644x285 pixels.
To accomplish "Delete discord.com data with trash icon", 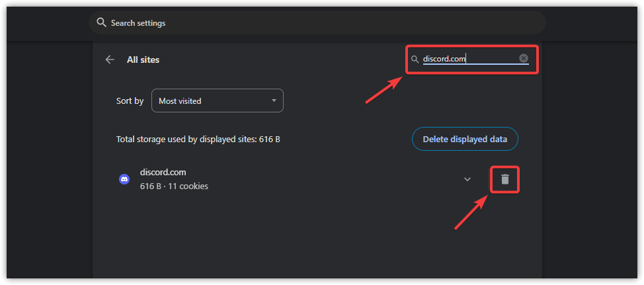I will point(505,179).
